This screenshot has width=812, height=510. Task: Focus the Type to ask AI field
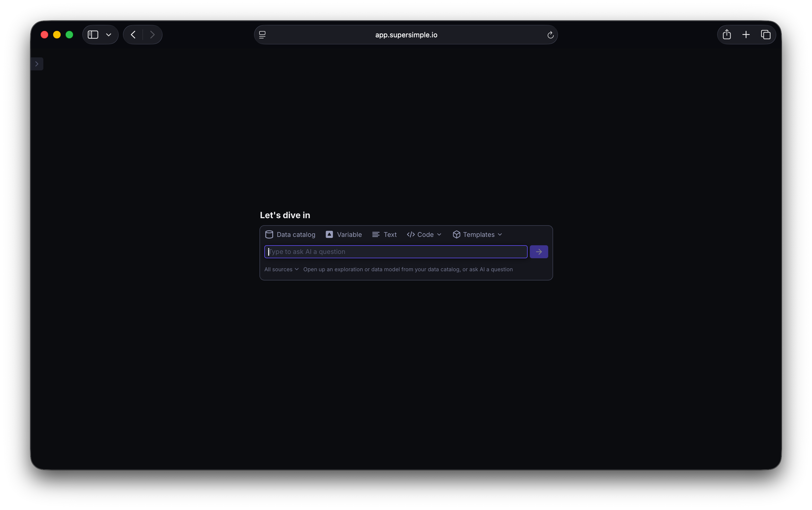click(x=395, y=252)
